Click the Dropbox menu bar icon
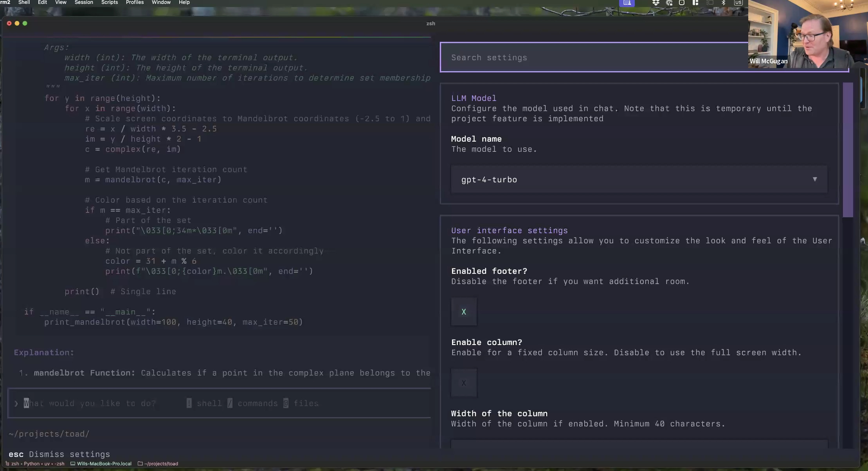 (656, 3)
